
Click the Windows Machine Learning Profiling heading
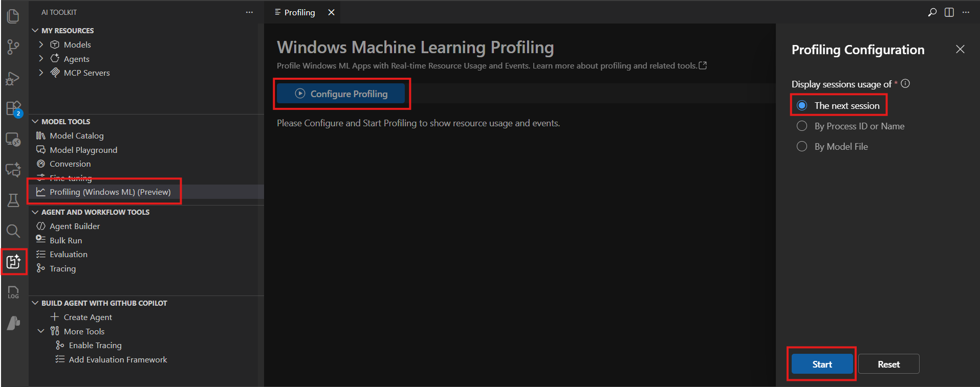(x=415, y=47)
